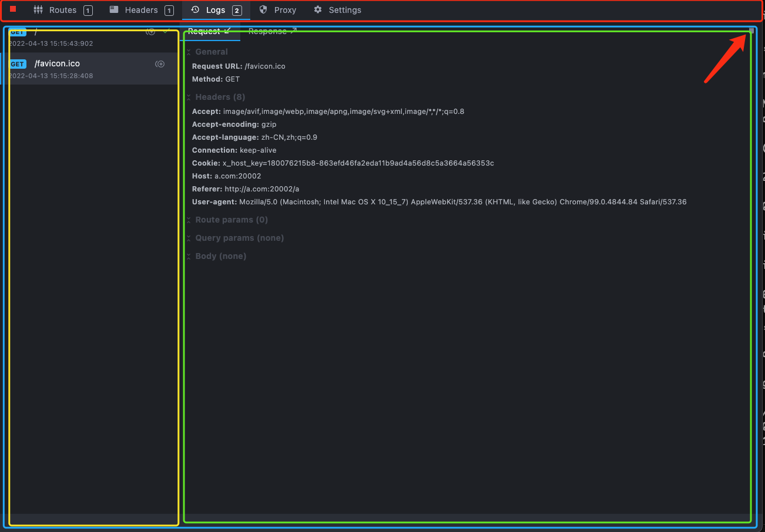
Task: Click the Accept header value line
Action: tap(328, 111)
